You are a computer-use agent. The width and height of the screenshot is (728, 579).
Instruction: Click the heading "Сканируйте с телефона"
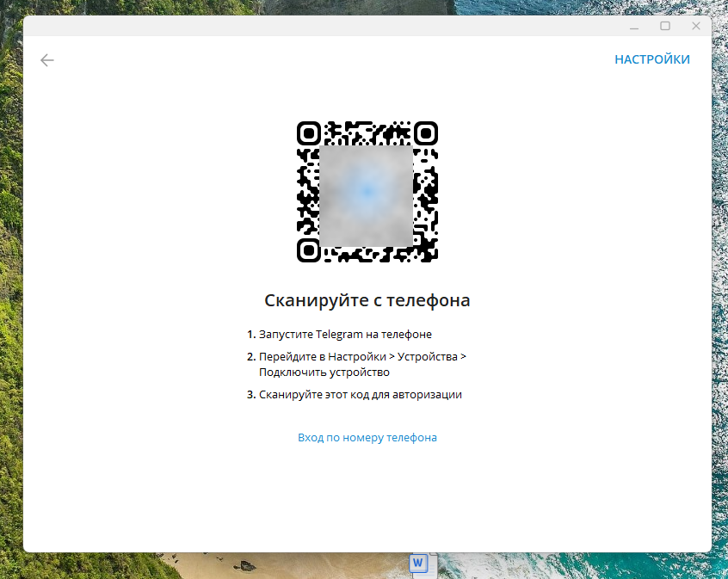pyautogui.click(x=367, y=300)
